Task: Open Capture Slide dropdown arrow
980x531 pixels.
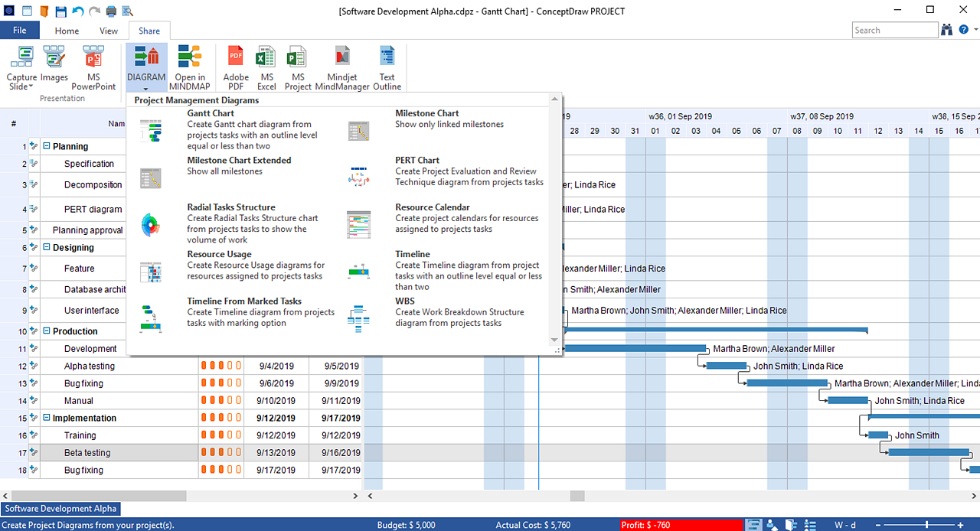Action: pyautogui.click(x=31, y=87)
